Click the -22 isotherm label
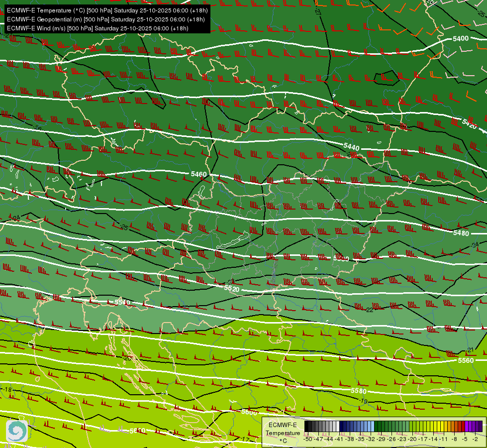 pos(369,310)
